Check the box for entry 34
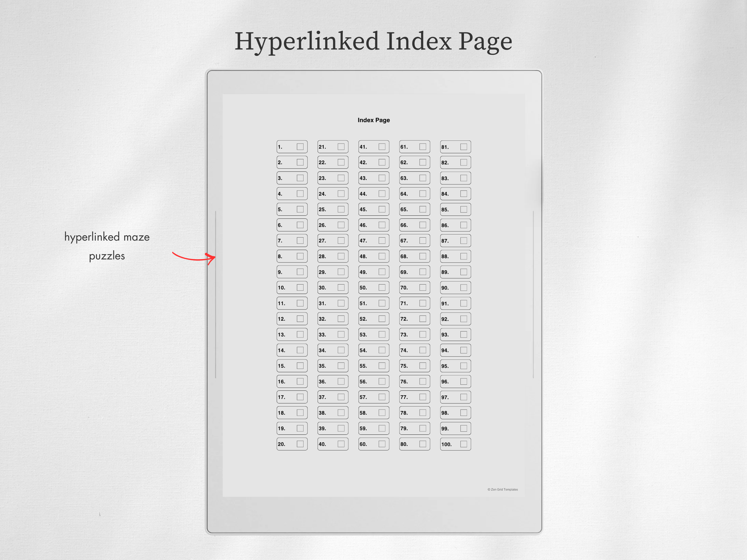Viewport: 747px width, 560px height. point(341,350)
